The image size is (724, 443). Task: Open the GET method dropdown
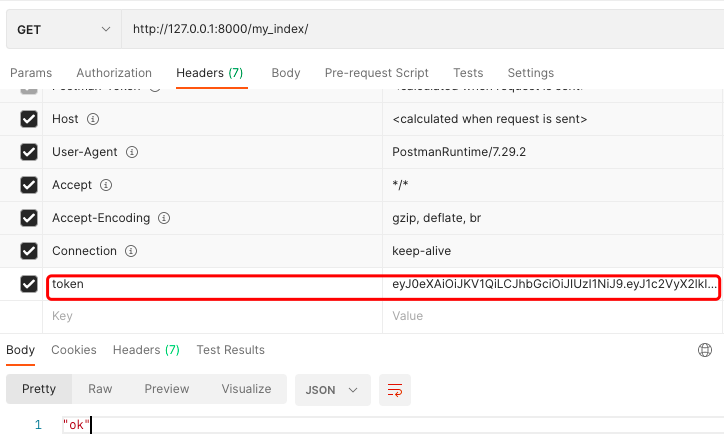pyautogui.click(x=63, y=29)
